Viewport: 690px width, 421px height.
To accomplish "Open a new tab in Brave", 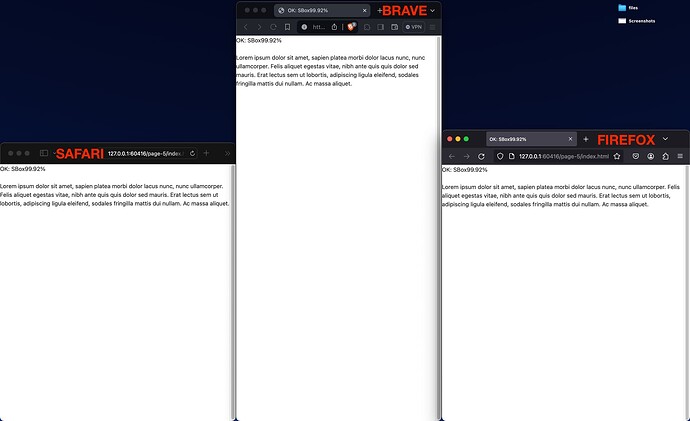I will click(379, 11).
